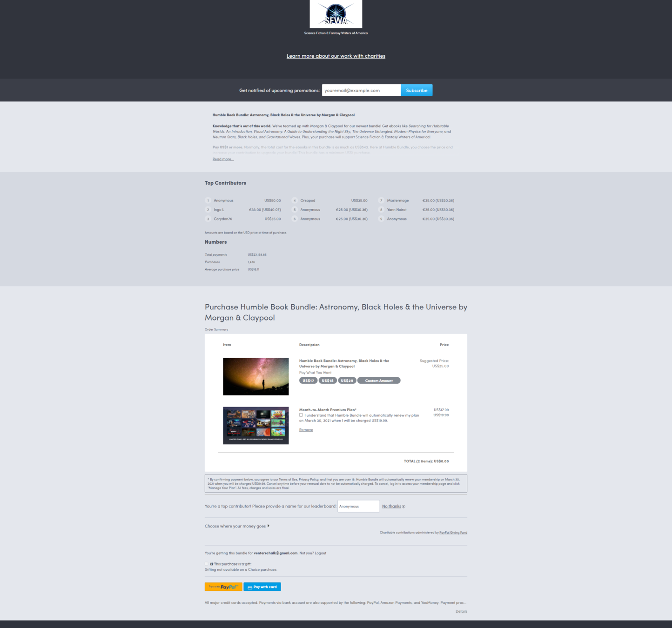
Task: Select the US$18 price option
Action: coord(328,381)
